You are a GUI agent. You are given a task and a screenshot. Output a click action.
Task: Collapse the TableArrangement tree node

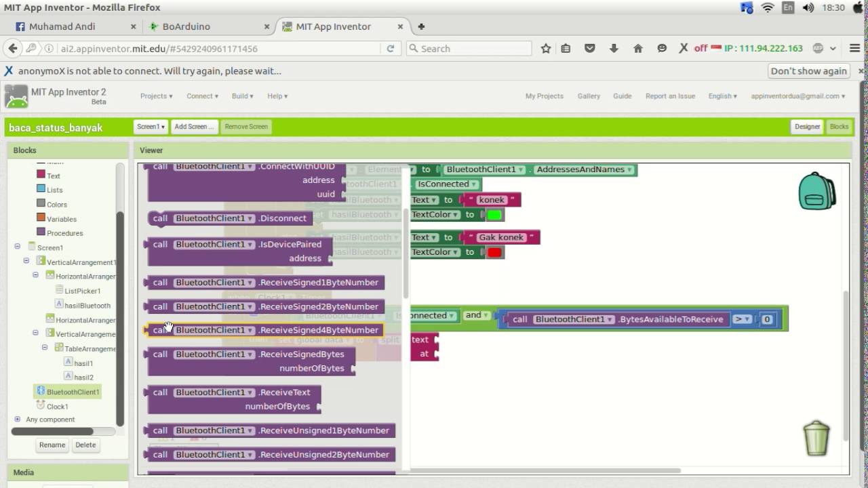point(45,348)
